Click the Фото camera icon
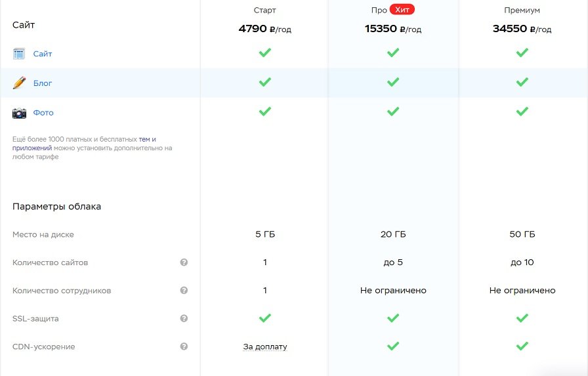The image size is (588, 376). (x=19, y=113)
